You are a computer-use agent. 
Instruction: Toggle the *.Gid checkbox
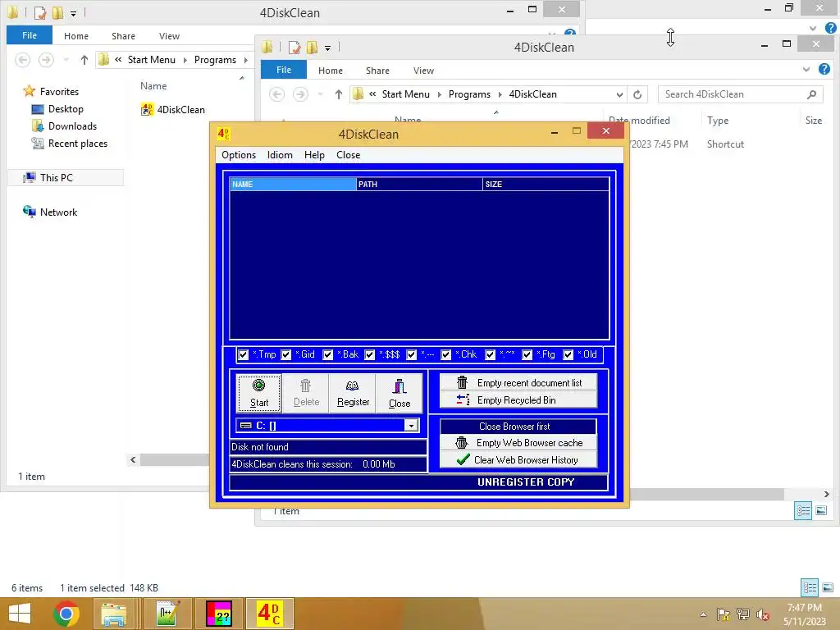286,354
